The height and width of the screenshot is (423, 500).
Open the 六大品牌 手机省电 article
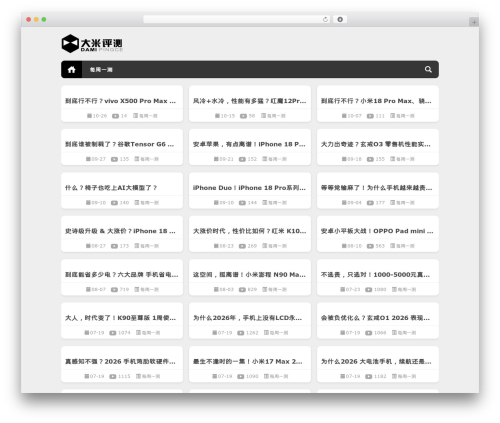point(122,274)
